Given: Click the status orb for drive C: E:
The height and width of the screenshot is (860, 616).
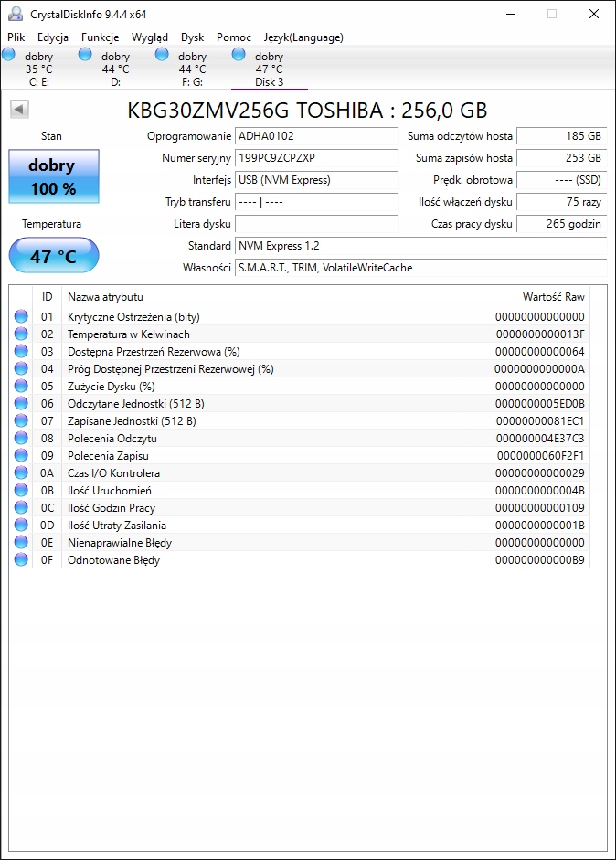Looking at the screenshot, I should pyautogui.click(x=9, y=55).
